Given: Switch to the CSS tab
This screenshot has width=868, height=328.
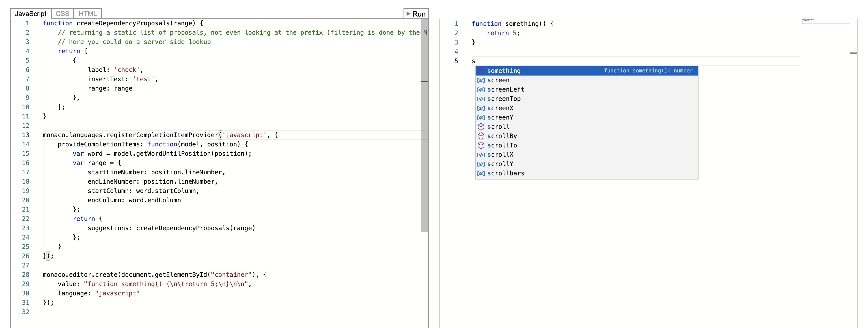Looking at the screenshot, I should (62, 13).
